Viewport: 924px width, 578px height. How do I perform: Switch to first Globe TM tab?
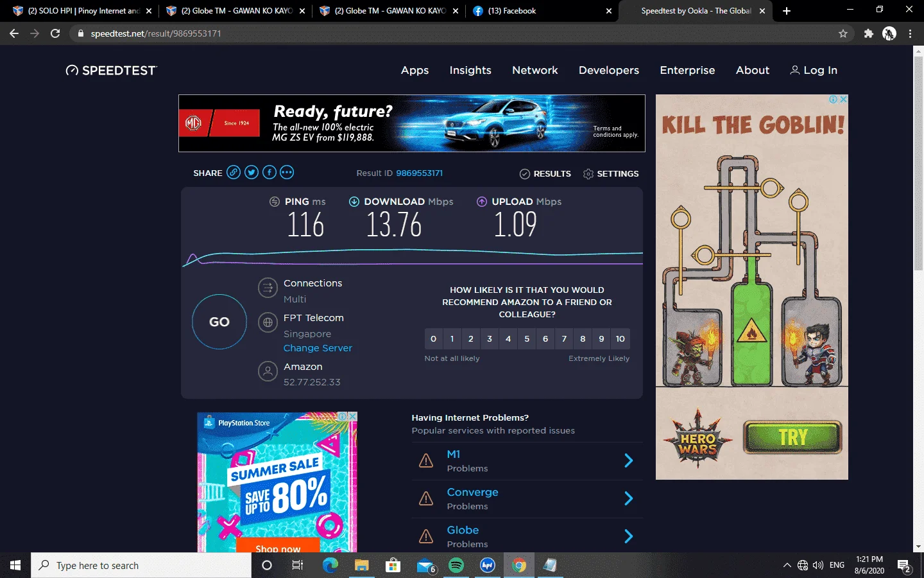click(x=235, y=11)
